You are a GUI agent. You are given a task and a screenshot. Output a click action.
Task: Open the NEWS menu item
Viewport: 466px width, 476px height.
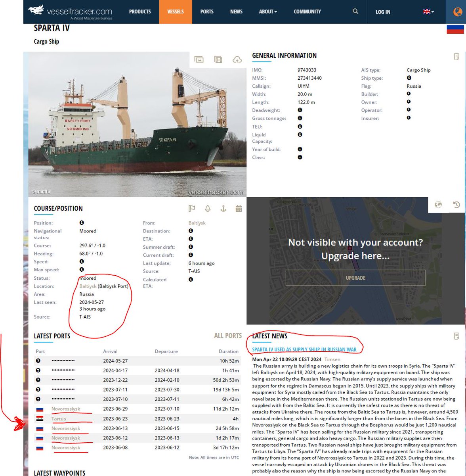(236, 12)
